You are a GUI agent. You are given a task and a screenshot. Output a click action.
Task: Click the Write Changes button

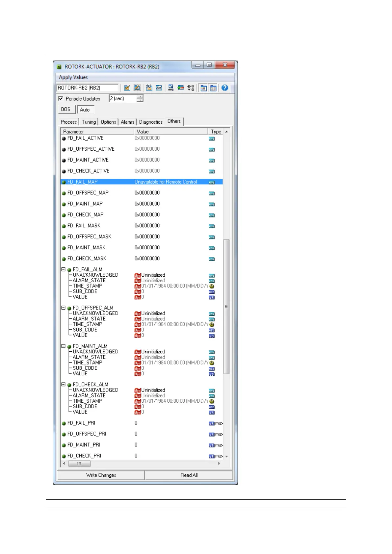click(101, 475)
